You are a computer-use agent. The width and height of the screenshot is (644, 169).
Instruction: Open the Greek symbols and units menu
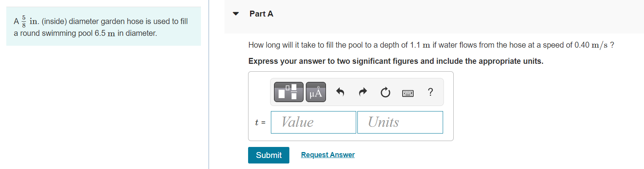click(x=316, y=92)
